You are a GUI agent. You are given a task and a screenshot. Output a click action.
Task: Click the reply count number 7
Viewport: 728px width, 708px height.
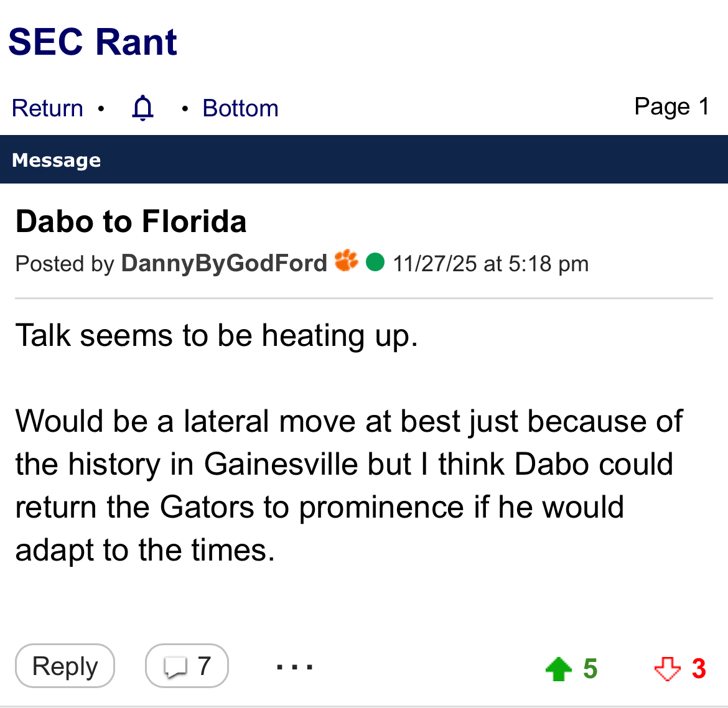[x=204, y=666]
